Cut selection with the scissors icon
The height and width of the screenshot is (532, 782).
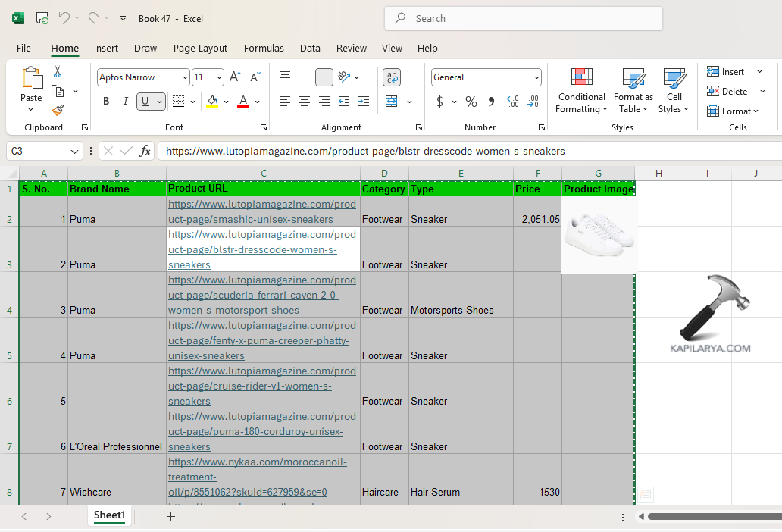58,72
